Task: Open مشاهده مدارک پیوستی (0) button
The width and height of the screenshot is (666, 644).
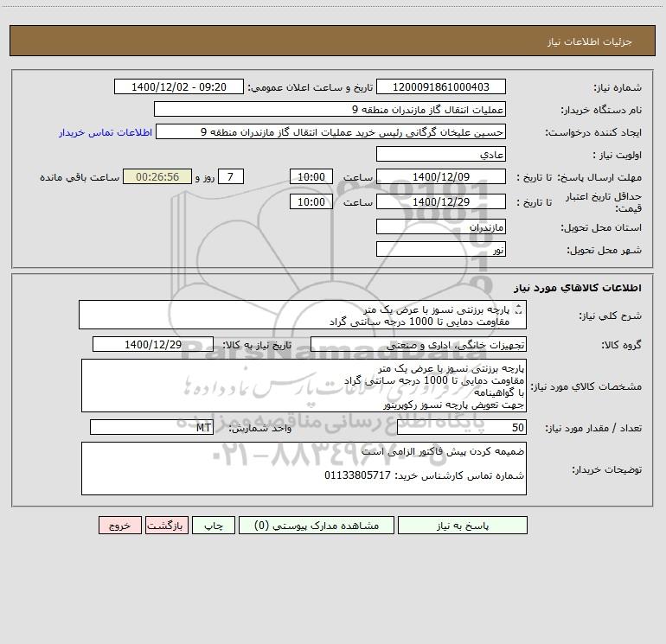Action: pos(316,525)
